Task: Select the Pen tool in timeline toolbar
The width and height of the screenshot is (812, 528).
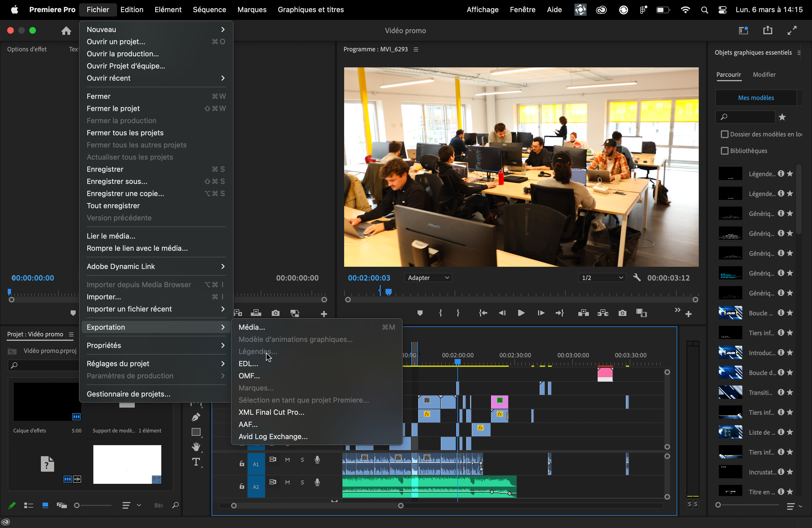Action: coord(196,417)
